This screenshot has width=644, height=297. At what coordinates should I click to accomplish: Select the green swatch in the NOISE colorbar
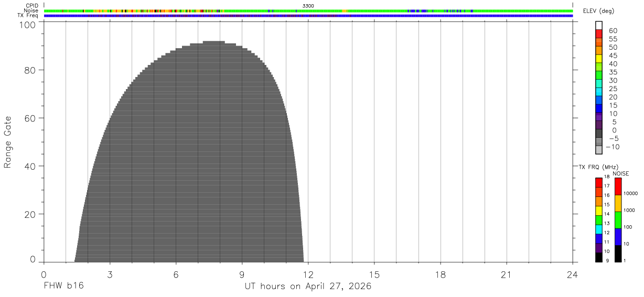[x=618, y=220]
